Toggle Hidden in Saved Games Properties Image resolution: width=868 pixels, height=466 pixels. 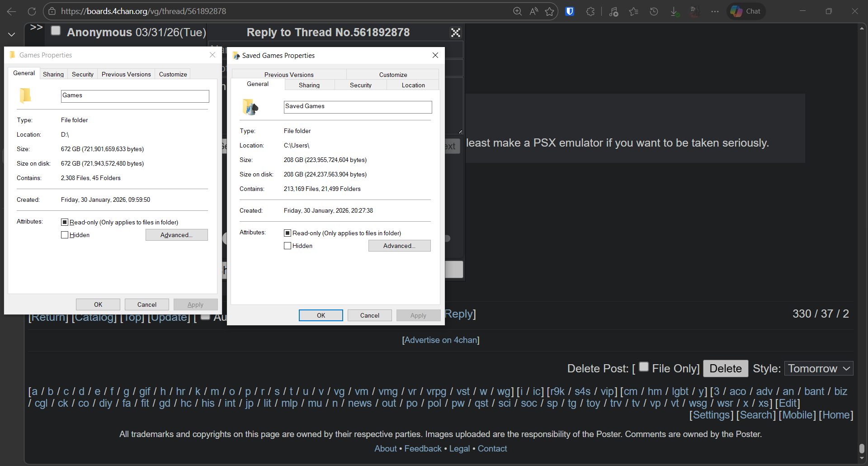click(x=288, y=246)
